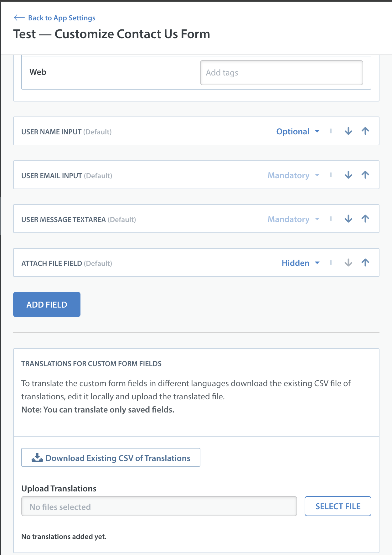
Task: Move User Name Input field up
Action: pos(365,131)
